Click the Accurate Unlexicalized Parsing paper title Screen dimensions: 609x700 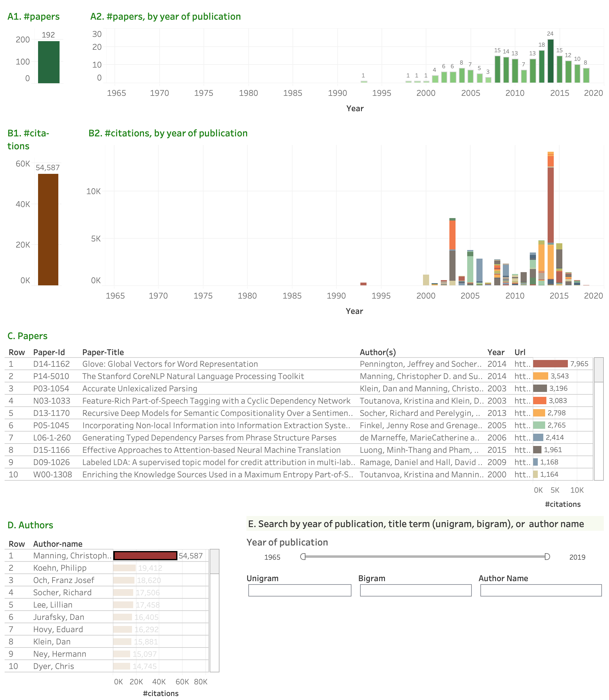140,389
